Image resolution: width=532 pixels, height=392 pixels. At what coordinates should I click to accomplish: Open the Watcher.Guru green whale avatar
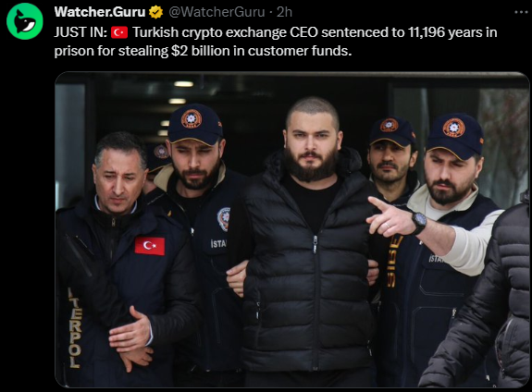click(x=25, y=21)
